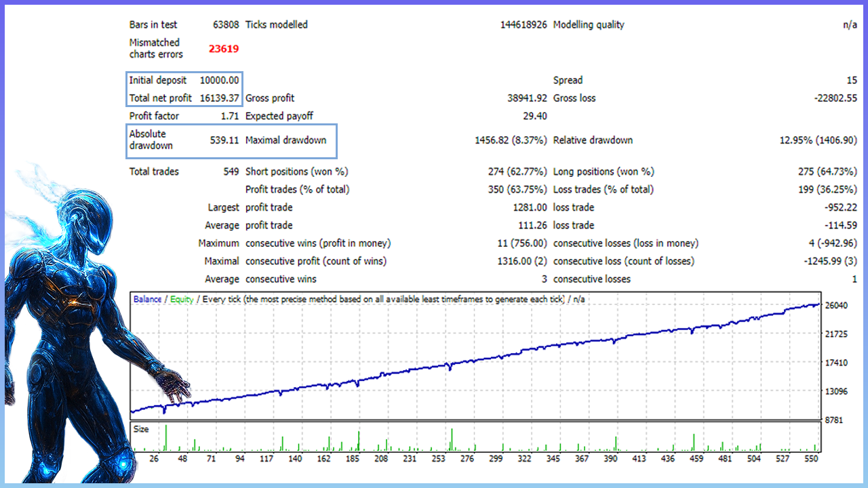This screenshot has width=868, height=488.
Task: Click the Expected payoff value 29.40
Action: [534, 116]
